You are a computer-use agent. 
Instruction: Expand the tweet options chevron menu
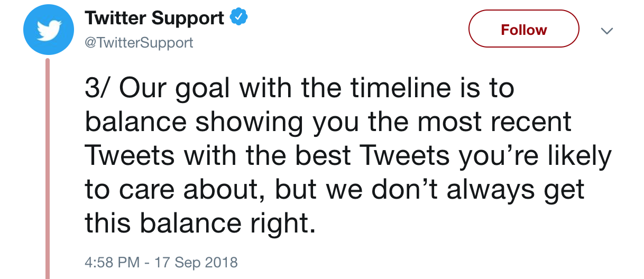click(x=608, y=31)
